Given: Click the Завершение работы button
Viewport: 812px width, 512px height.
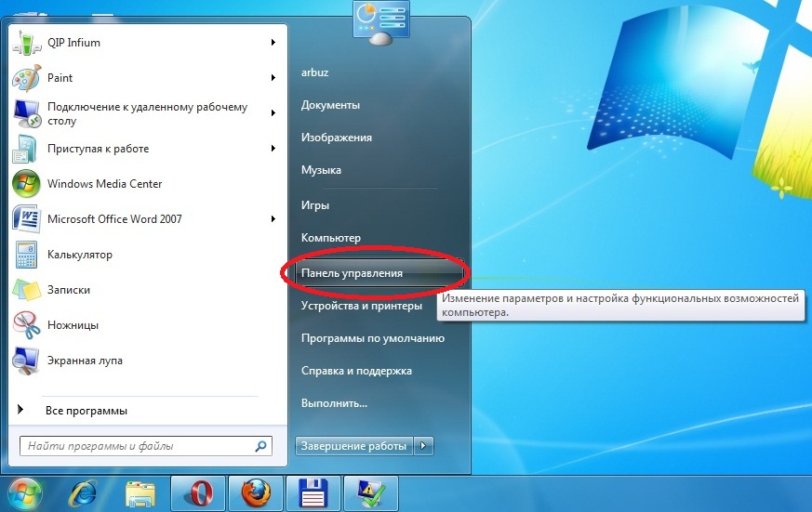Looking at the screenshot, I should click(x=353, y=446).
